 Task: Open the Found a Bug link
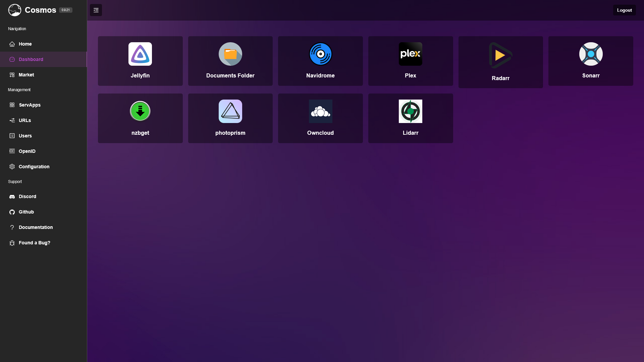34,243
